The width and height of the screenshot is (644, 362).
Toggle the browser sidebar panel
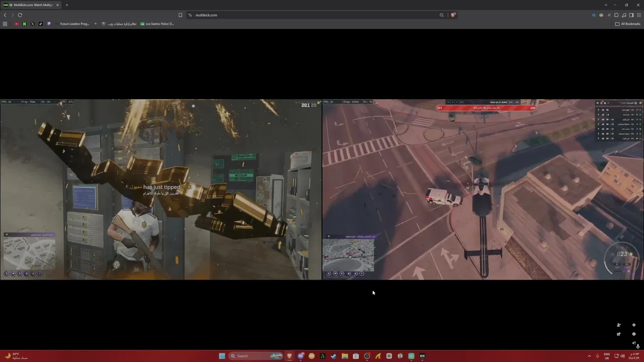[631, 15]
